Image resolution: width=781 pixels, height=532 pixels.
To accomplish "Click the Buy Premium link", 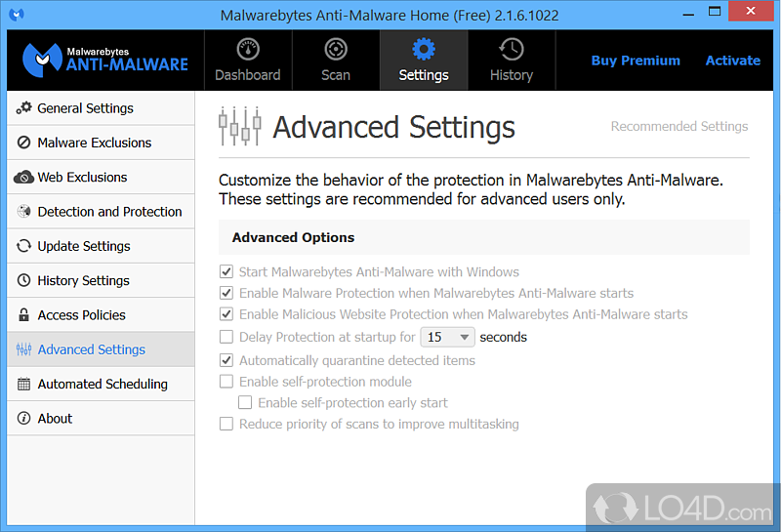I will [636, 61].
